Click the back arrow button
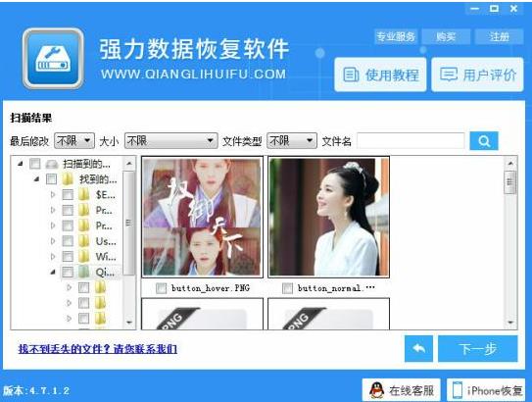Screen dimensions: 532x402 coord(418,349)
